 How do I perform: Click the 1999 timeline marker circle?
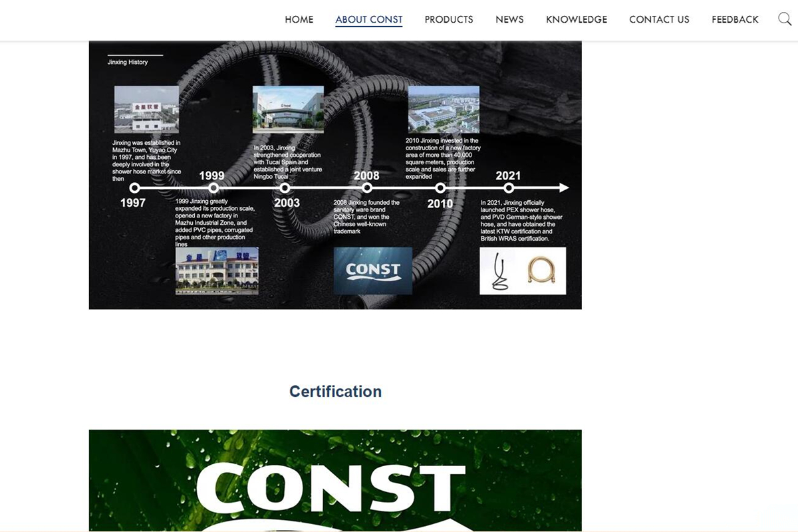click(213, 188)
